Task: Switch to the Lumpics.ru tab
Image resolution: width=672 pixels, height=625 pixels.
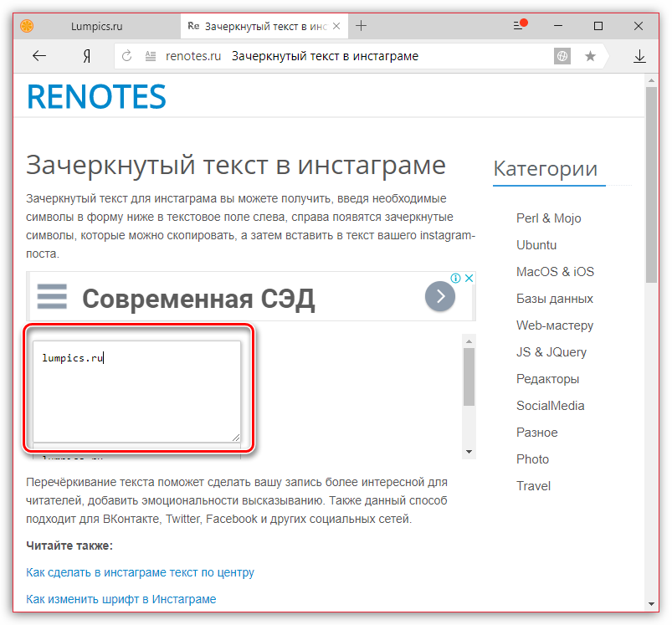Action: pos(92,26)
